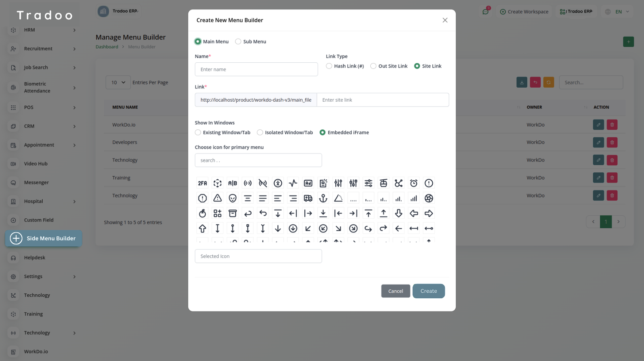Select the Sub Menu radio option

[238, 42]
